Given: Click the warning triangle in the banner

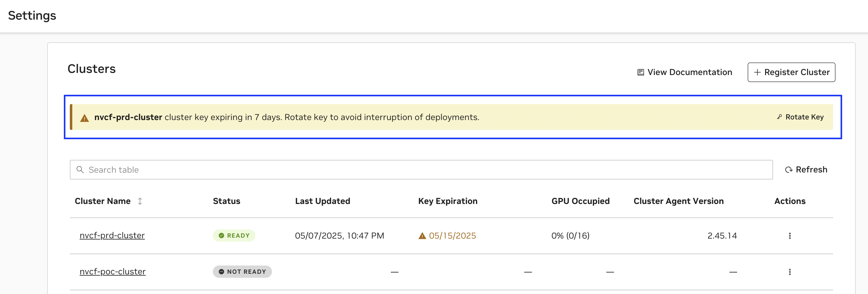Looking at the screenshot, I should [x=84, y=117].
